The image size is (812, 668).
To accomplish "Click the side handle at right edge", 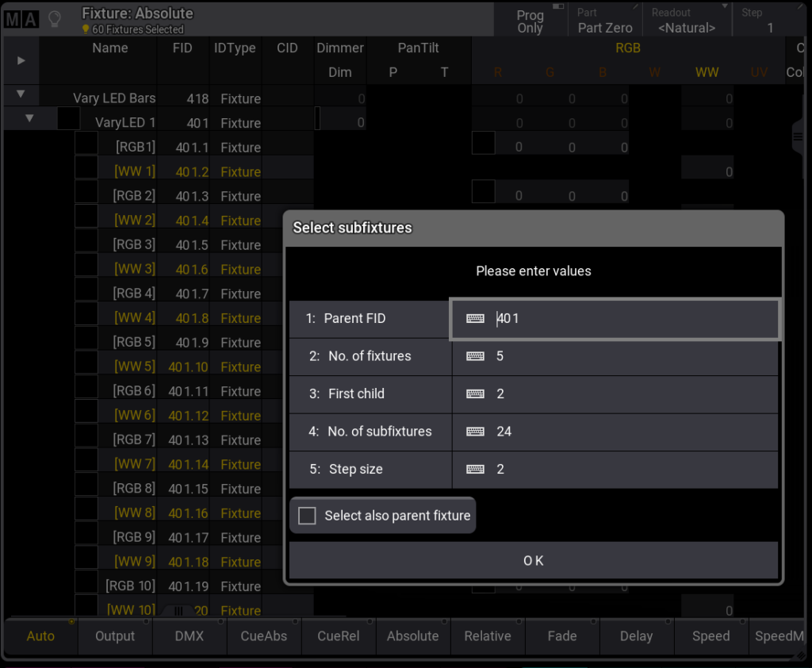I will (x=798, y=138).
